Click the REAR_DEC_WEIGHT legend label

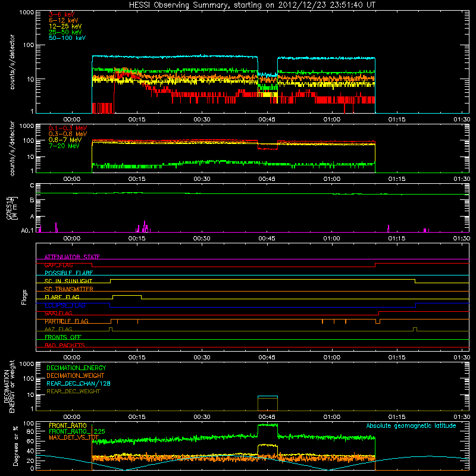click(73, 392)
